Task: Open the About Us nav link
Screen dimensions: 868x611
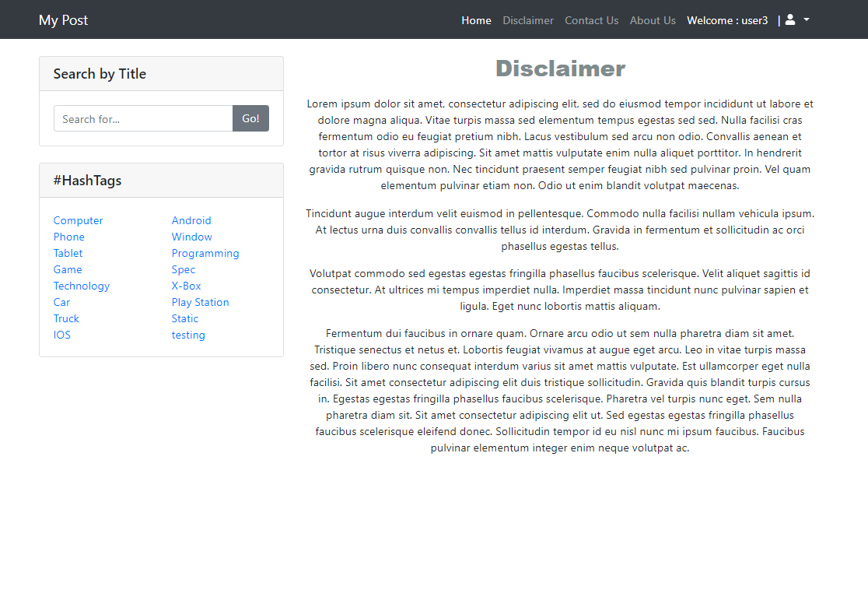Action: pos(653,20)
